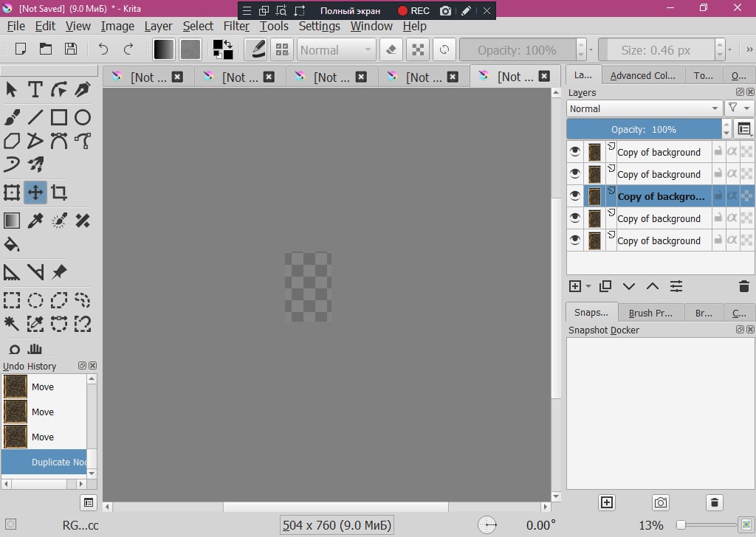Switch to the Advanced Color Selector tab
The width and height of the screenshot is (756, 537).
pos(643,76)
